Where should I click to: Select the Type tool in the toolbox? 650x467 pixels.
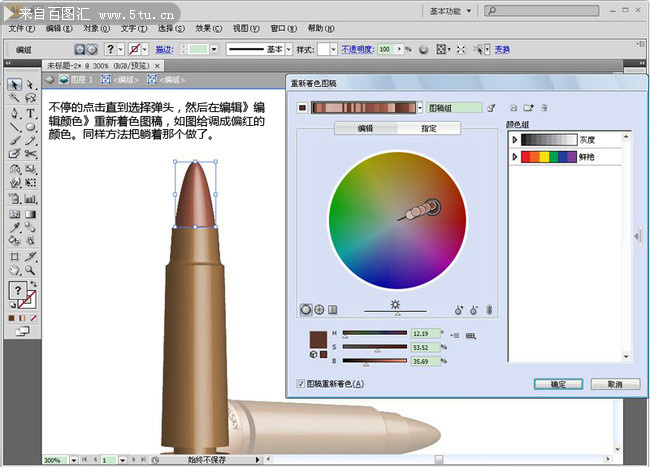pos(31,113)
